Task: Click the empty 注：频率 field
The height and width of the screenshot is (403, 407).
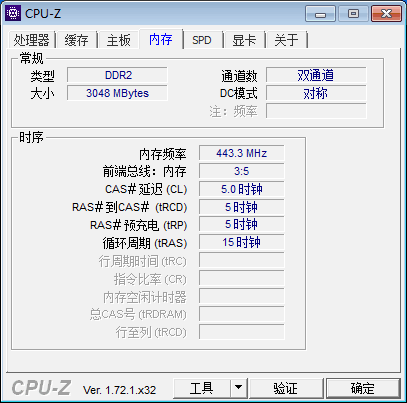Action: click(x=316, y=111)
